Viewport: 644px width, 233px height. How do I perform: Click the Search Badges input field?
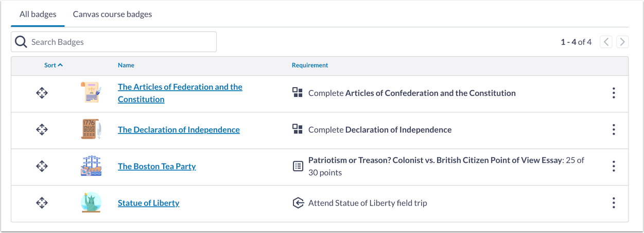[x=121, y=42]
